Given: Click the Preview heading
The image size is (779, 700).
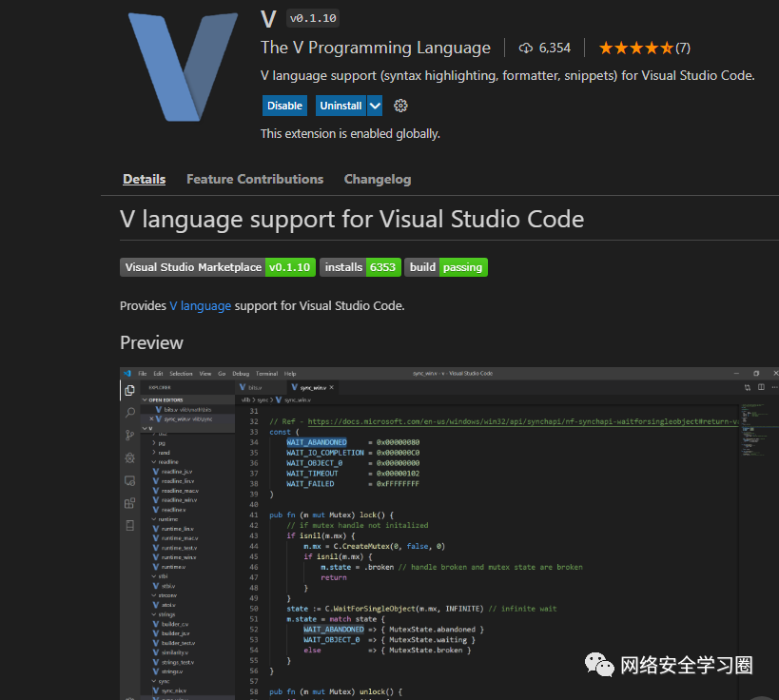Looking at the screenshot, I should point(151,342).
